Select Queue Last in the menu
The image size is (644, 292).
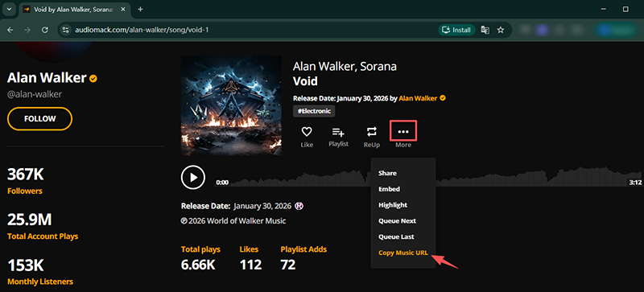pyautogui.click(x=396, y=237)
